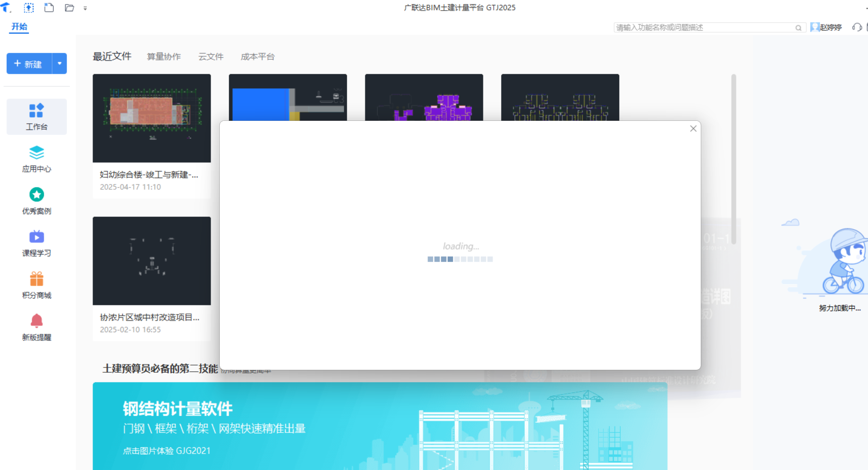Click heading 土建预算员必备的第二技能
Image resolution: width=868 pixels, height=470 pixels.
(x=160, y=368)
